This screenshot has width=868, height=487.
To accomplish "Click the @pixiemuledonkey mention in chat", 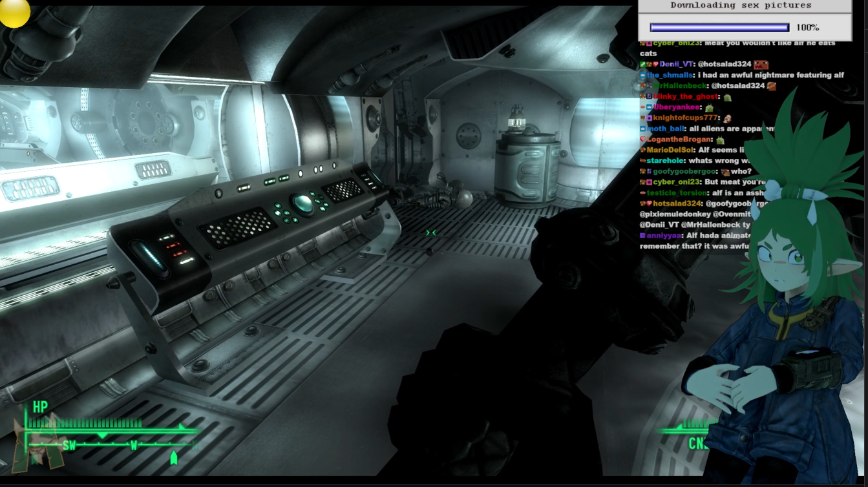I will pyautogui.click(x=675, y=214).
